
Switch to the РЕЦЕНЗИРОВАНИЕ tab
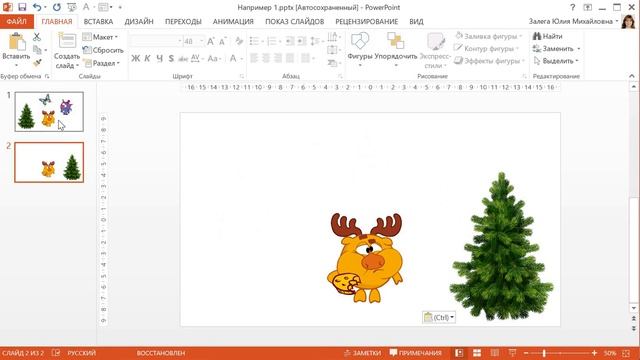[x=367, y=22]
